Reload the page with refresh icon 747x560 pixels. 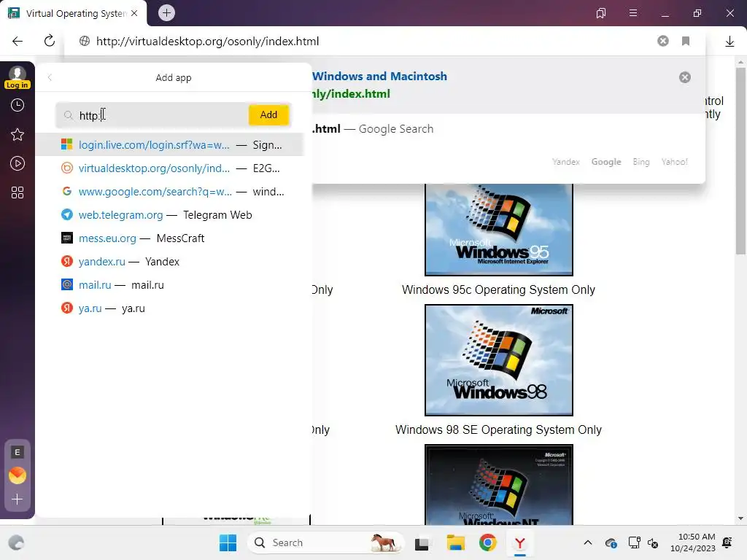coord(50,41)
